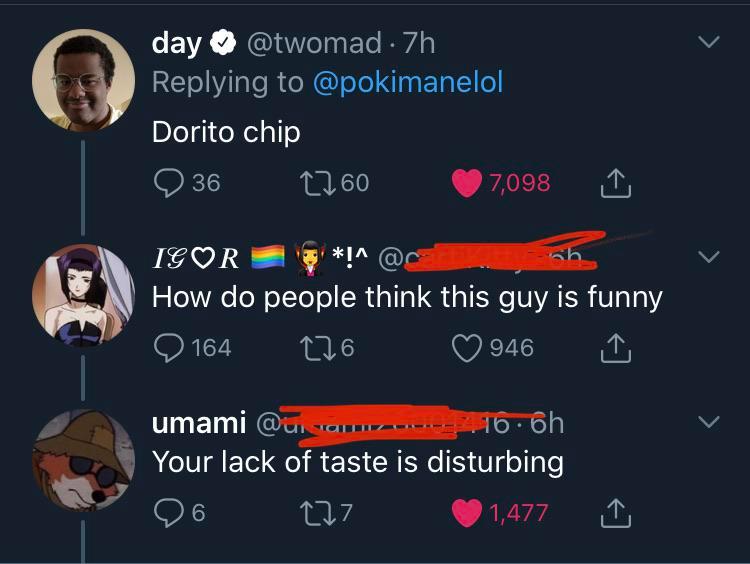
Task: Reply to day's Dorito chip tweet
Action: pyautogui.click(x=167, y=183)
